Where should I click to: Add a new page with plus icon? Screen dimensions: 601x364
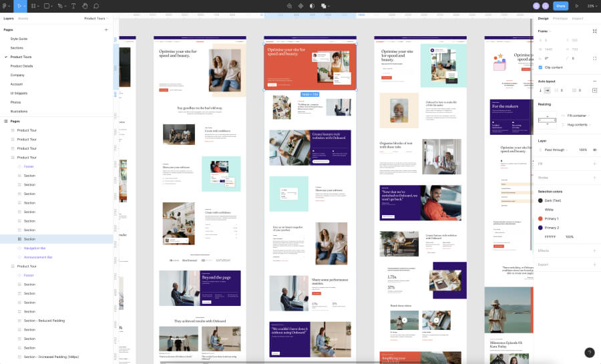click(106, 30)
